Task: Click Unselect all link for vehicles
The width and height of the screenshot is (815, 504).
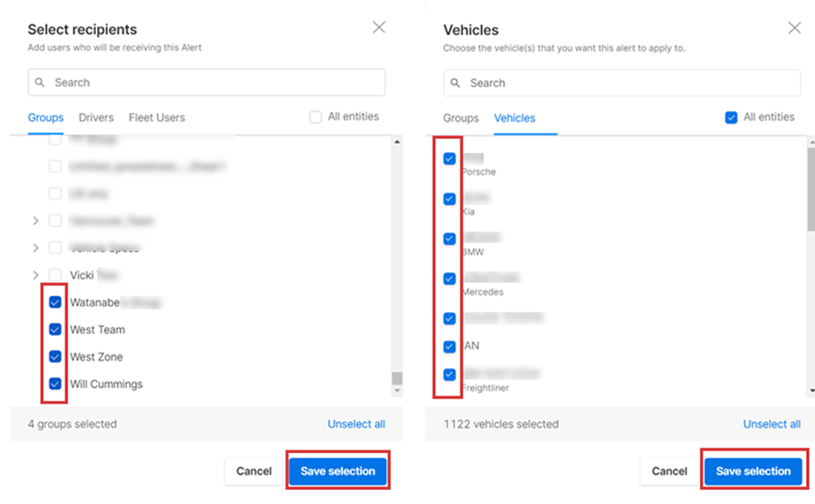Action: (x=772, y=424)
